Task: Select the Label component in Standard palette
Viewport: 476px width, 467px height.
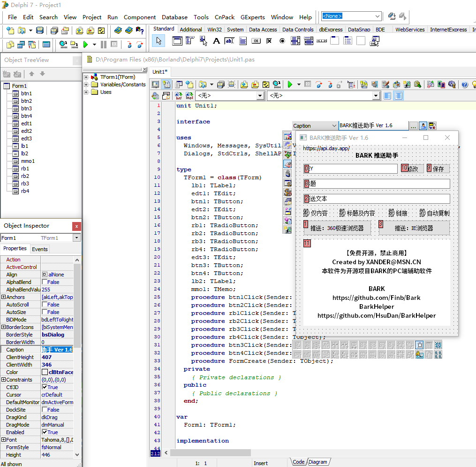Action: [x=216, y=41]
